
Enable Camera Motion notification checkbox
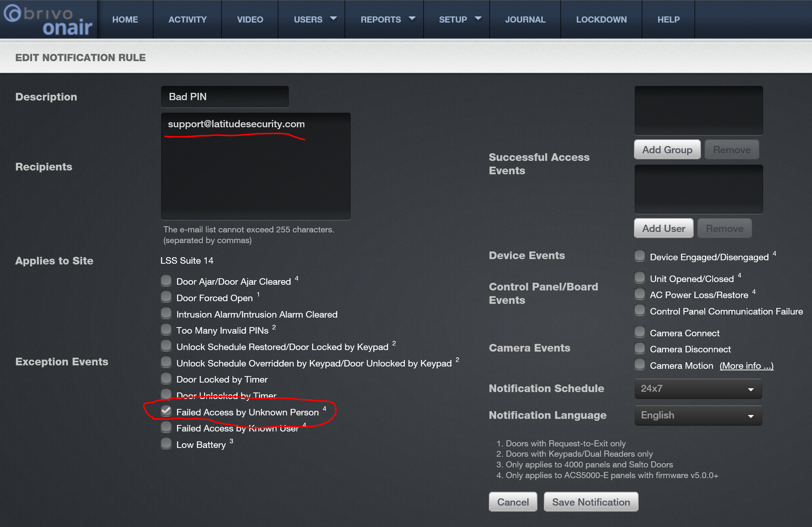(x=640, y=365)
